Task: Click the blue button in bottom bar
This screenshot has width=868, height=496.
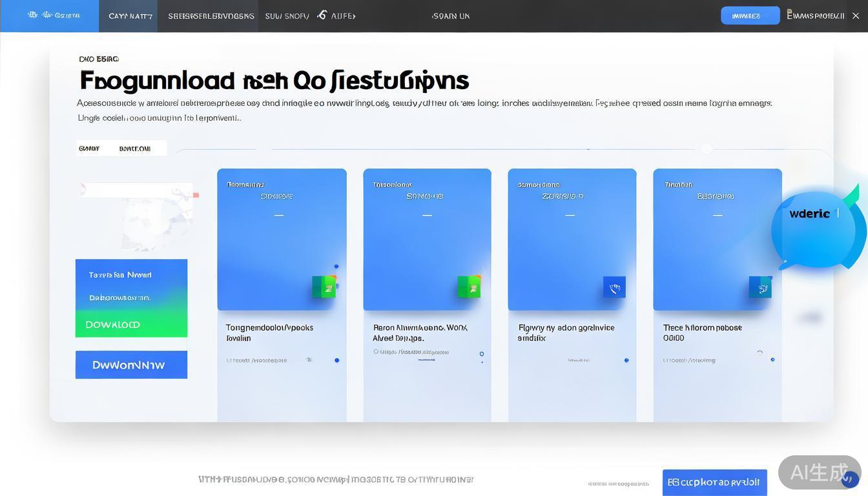Action: tap(714, 482)
